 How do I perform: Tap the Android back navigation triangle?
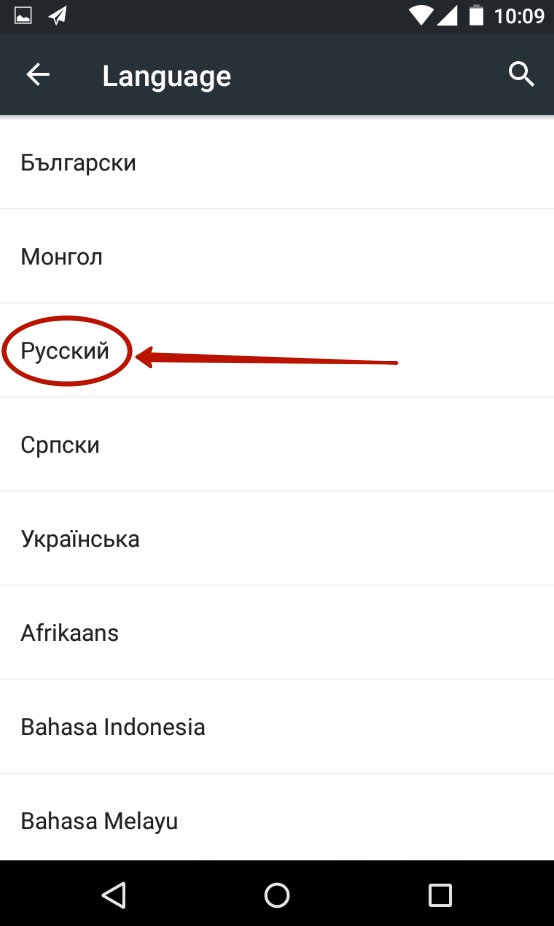tap(113, 895)
